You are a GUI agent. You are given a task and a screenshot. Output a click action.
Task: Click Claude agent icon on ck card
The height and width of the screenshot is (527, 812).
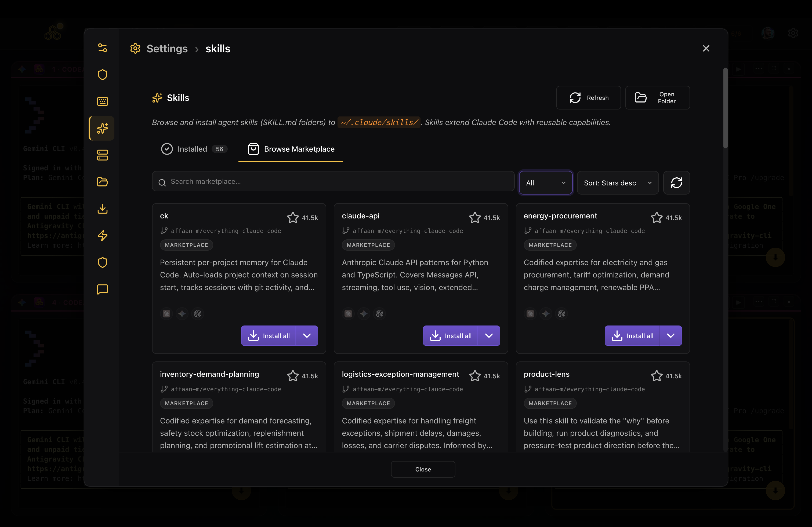pos(166,314)
